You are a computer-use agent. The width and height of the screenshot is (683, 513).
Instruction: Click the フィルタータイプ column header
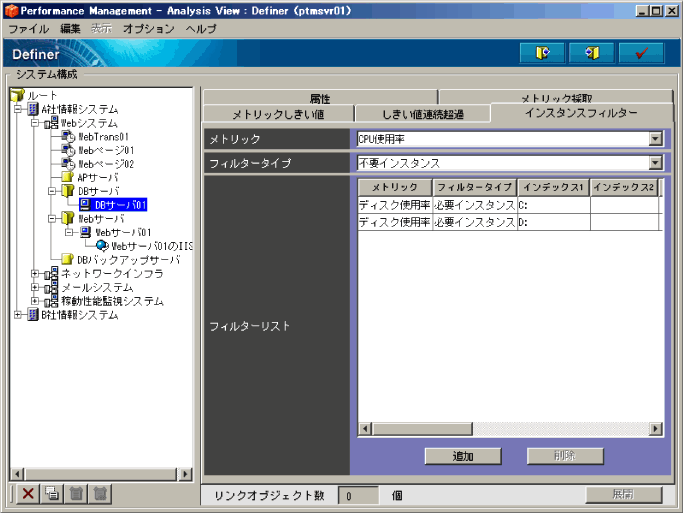(x=474, y=188)
